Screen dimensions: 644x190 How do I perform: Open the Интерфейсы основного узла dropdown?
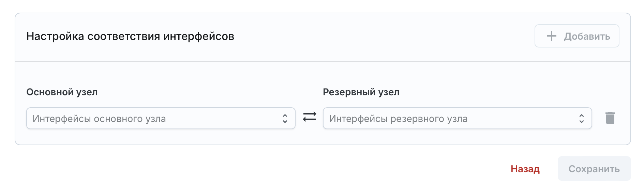[161, 118]
